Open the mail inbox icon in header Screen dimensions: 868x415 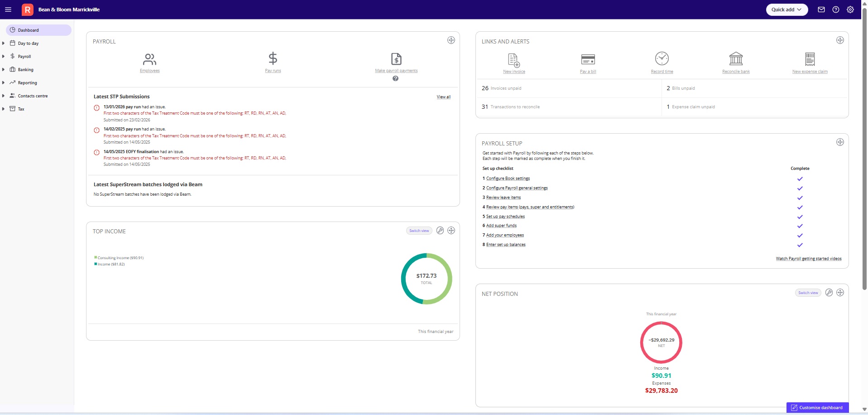(x=821, y=10)
